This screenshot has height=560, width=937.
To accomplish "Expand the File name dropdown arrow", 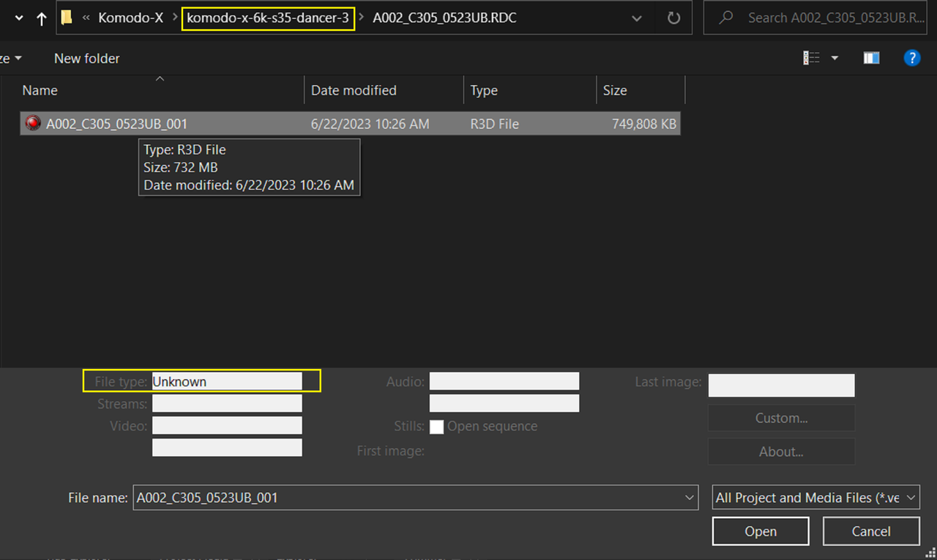I will [690, 498].
